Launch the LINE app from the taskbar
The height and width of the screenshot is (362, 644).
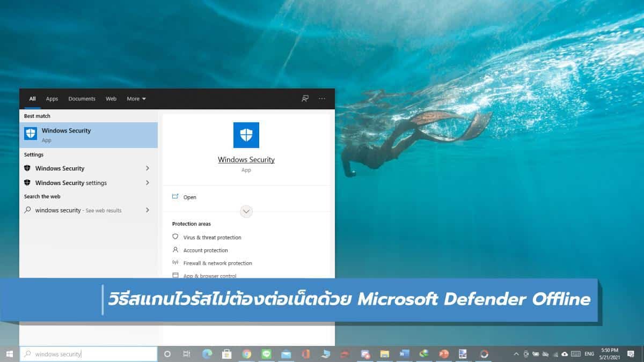(x=267, y=354)
